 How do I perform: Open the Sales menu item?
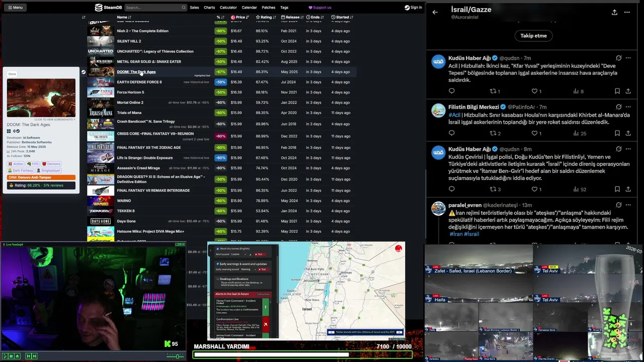pyautogui.click(x=194, y=8)
